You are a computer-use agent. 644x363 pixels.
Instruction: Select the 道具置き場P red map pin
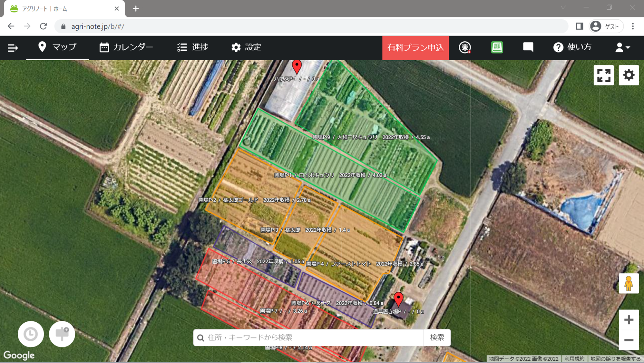398,299
